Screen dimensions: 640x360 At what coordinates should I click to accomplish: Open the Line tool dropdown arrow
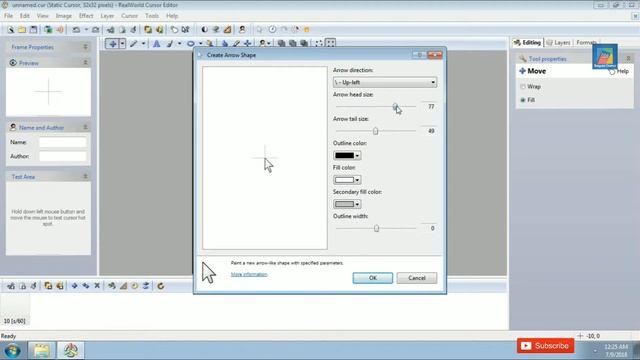point(143,43)
